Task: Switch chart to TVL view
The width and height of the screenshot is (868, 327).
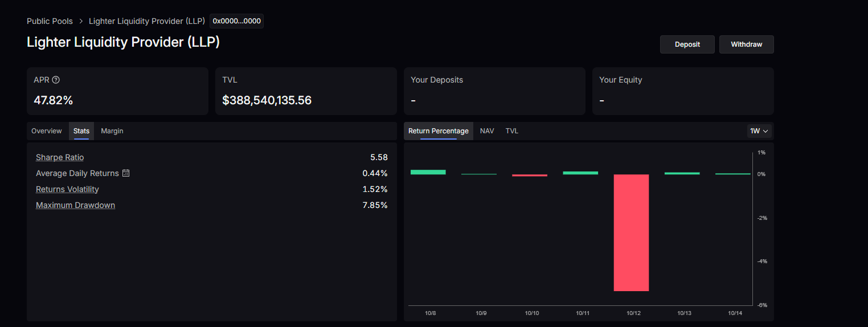Action: click(512, 131)
